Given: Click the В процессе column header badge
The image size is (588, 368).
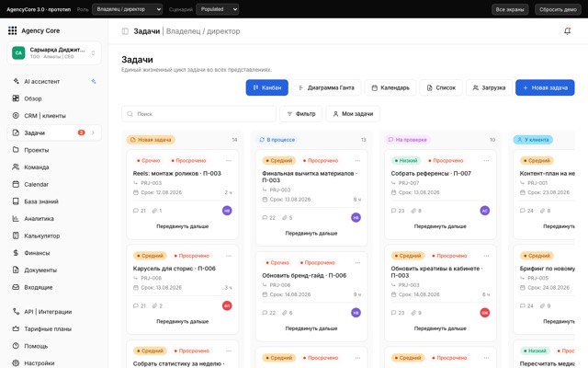Looking at the screenshot, I should 277,140.
